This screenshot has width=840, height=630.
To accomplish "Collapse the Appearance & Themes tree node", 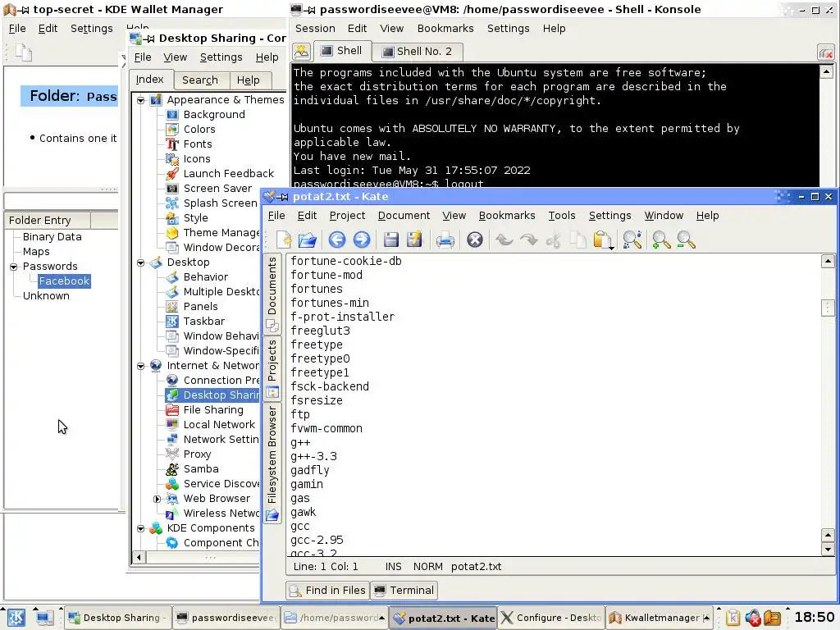I will [140, 100].
